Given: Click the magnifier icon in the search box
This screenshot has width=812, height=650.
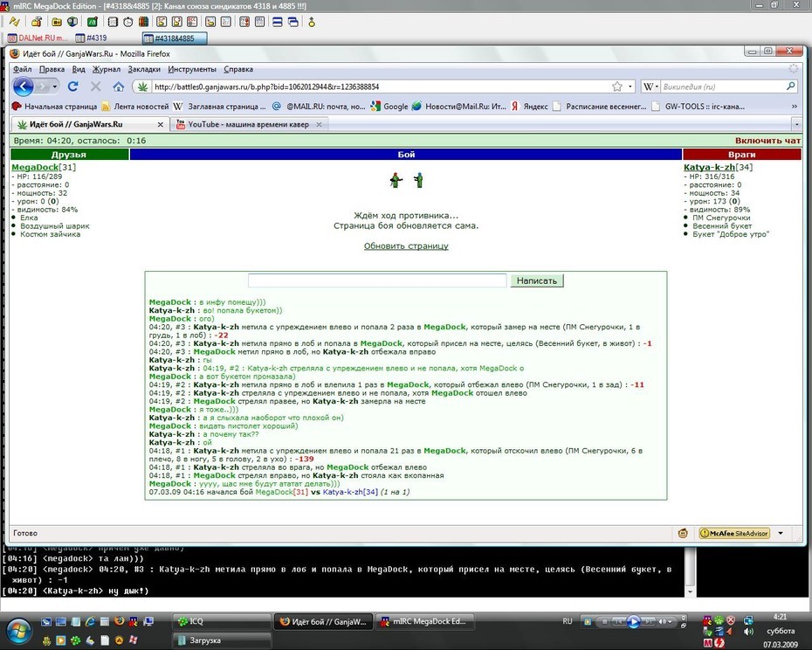Looking at the screenshot, I should click(x=791, y=86).
